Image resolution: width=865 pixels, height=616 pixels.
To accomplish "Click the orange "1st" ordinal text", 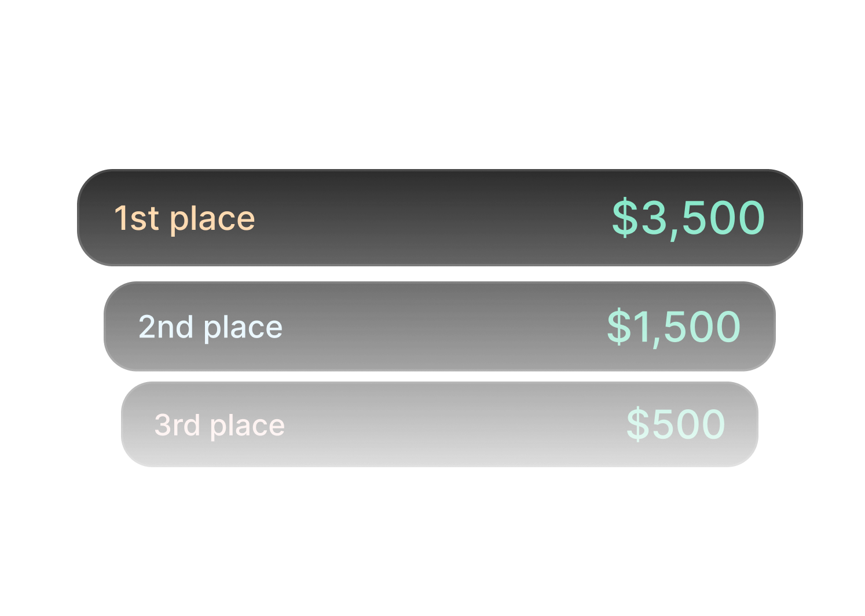I will tap(136, 218).
